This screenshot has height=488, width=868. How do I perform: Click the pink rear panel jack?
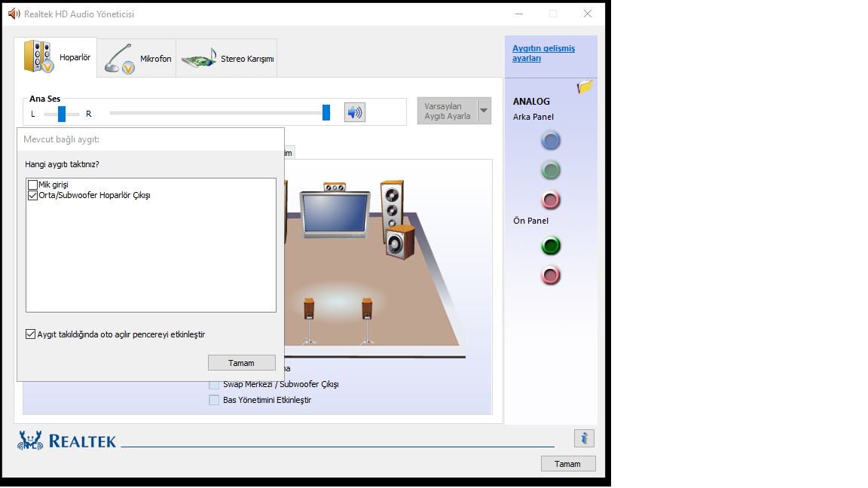pyautogui.click(x=550, y=200)
